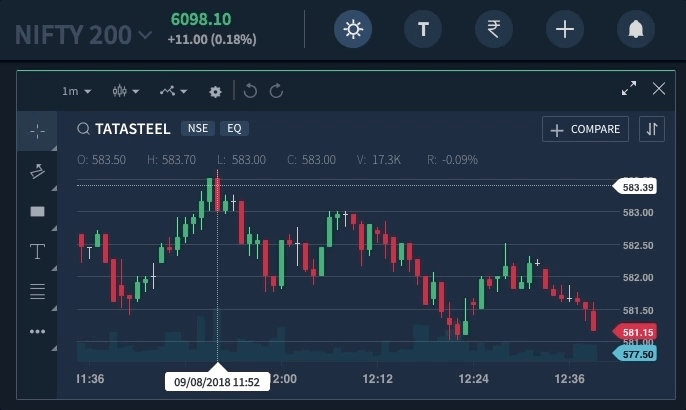Image resolution: width=686 pixels, height=410 pixels.
Task: Open notifications bell
Action: point(635,29)
